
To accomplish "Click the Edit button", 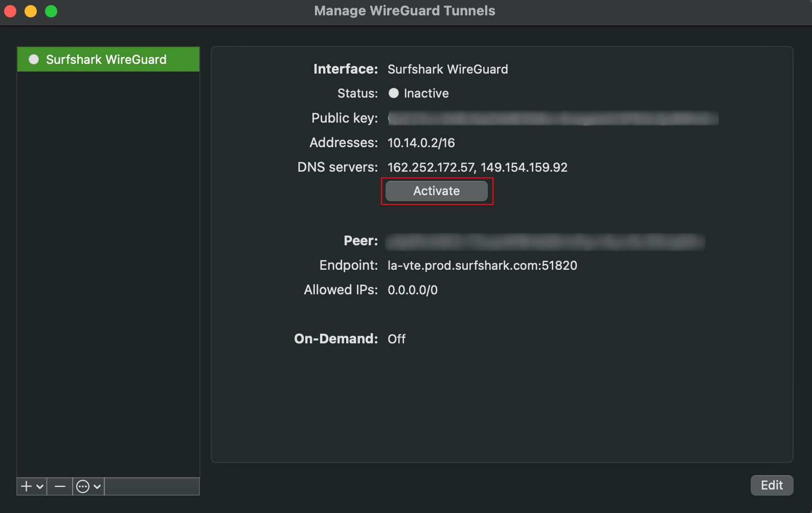I will pyautogui.click(x=771, y=485).
